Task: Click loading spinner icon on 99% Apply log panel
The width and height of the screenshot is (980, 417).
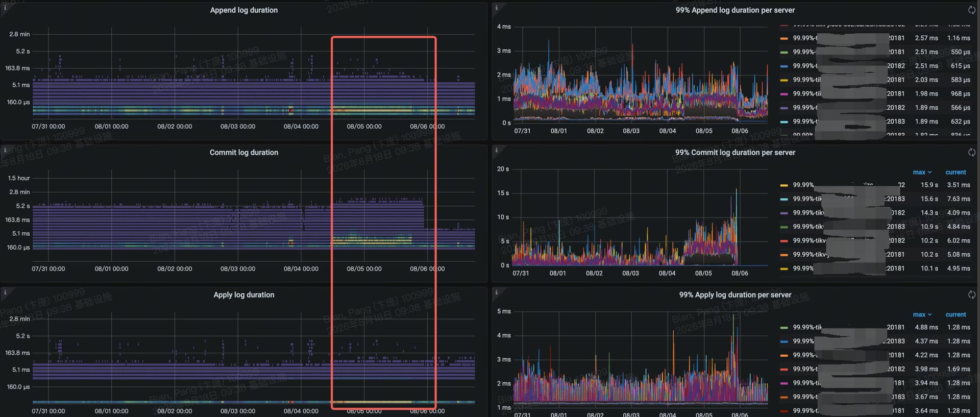Action: coord(972,295)
